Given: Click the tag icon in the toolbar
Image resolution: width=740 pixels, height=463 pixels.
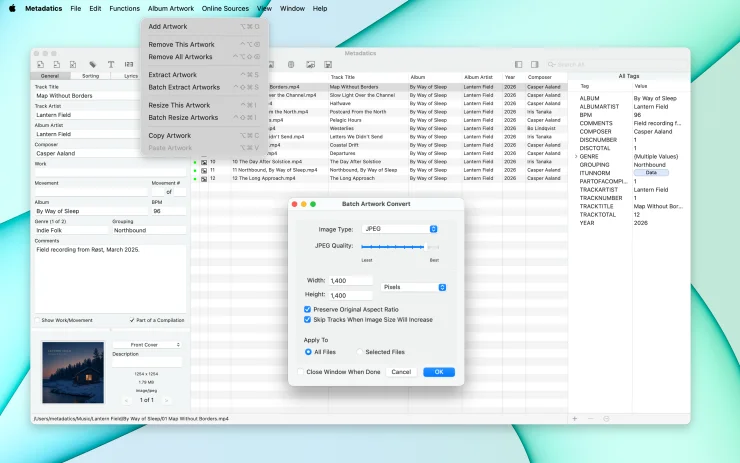Looking at the screenshot, I should click(92, 64).
